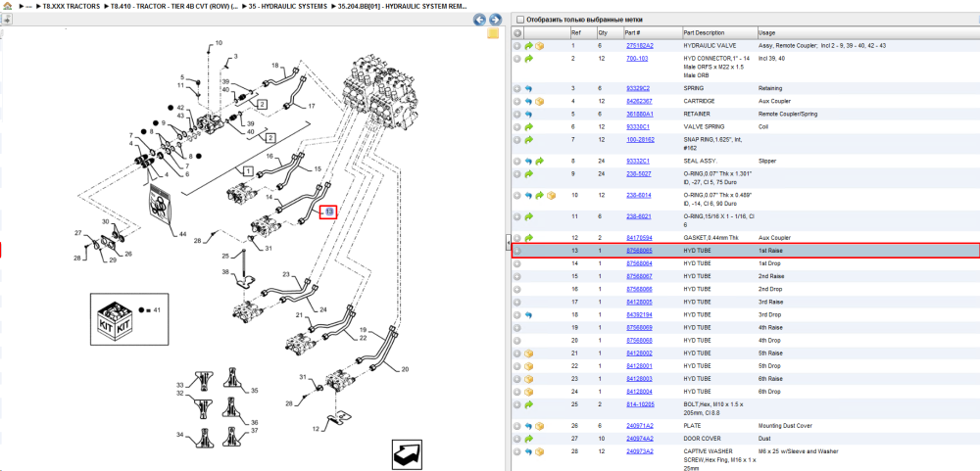Click green arrow icon in SNAP RING row

[x=528, y=139]
